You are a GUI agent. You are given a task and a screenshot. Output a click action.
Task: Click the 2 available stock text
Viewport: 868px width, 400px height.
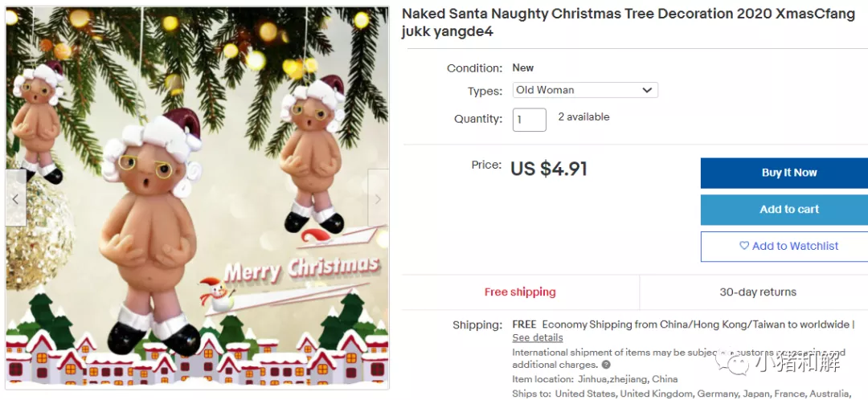point(583,116)
